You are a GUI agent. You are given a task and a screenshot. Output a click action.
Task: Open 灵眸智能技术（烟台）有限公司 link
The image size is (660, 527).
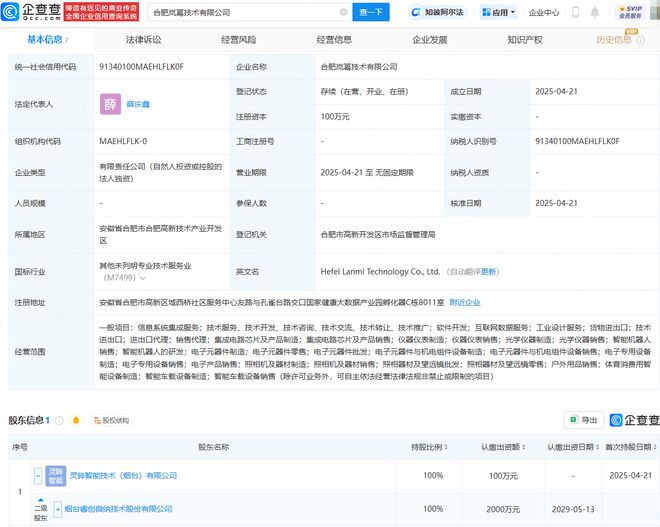pos(123,476)
